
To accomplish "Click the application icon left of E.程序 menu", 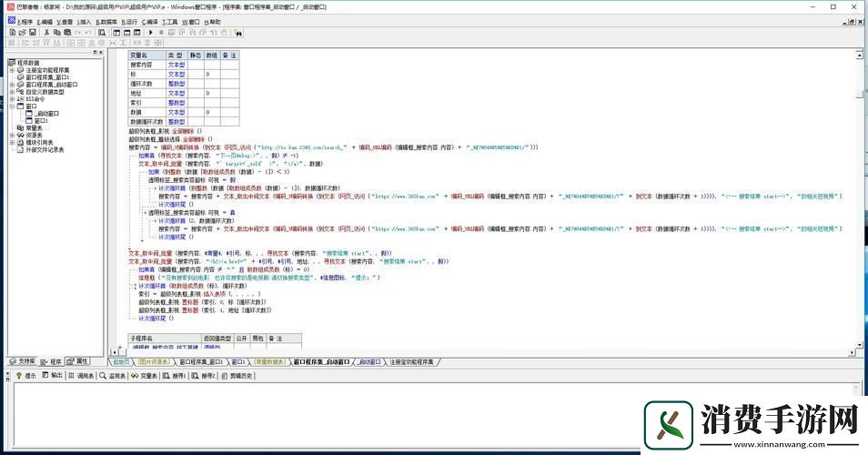I will pyautogui.click(x=11, y=21).
